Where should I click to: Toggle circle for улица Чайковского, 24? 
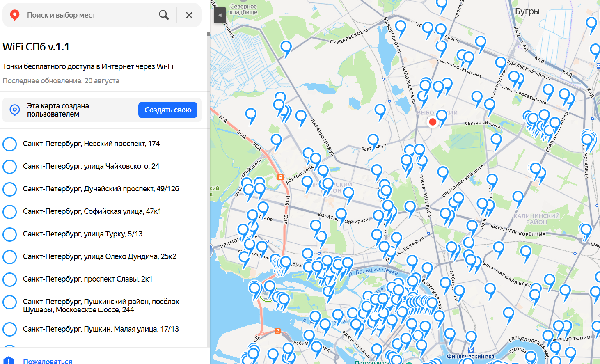click(10, 167)
